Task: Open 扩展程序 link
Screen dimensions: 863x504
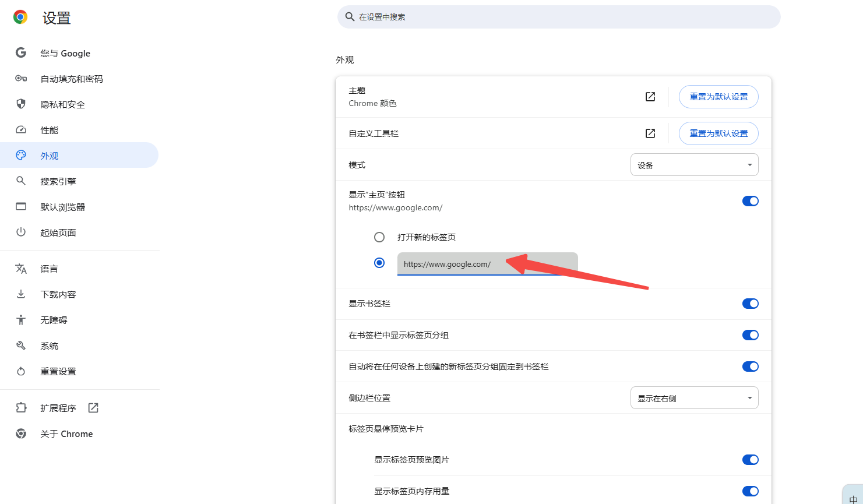Action: [79, 408]
